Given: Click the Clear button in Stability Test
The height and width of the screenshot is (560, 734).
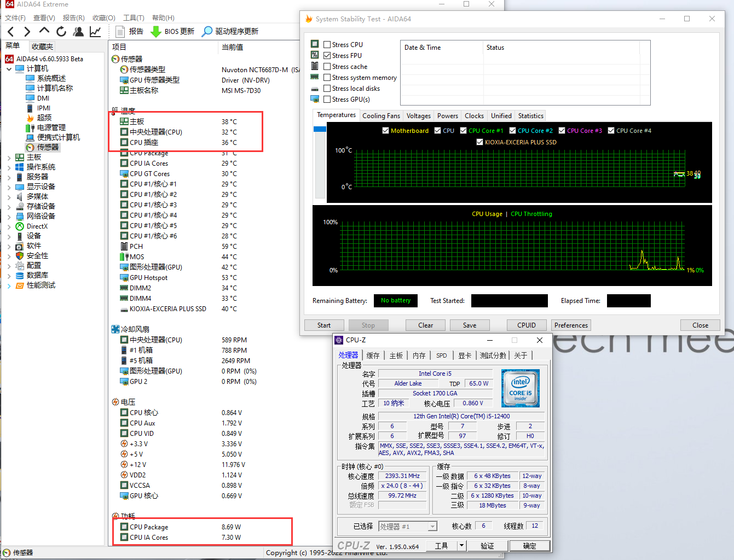Looking at the screenshot, I should point(425,325).
